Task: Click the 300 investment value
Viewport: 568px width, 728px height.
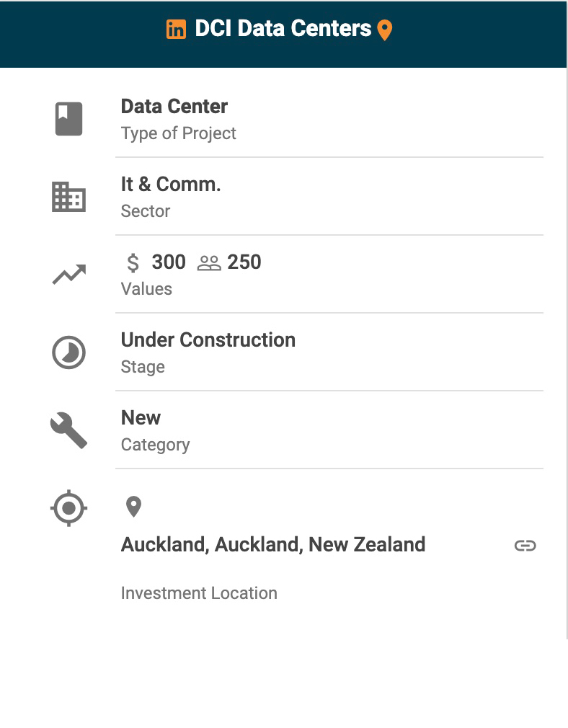Action: coord(169,262)
